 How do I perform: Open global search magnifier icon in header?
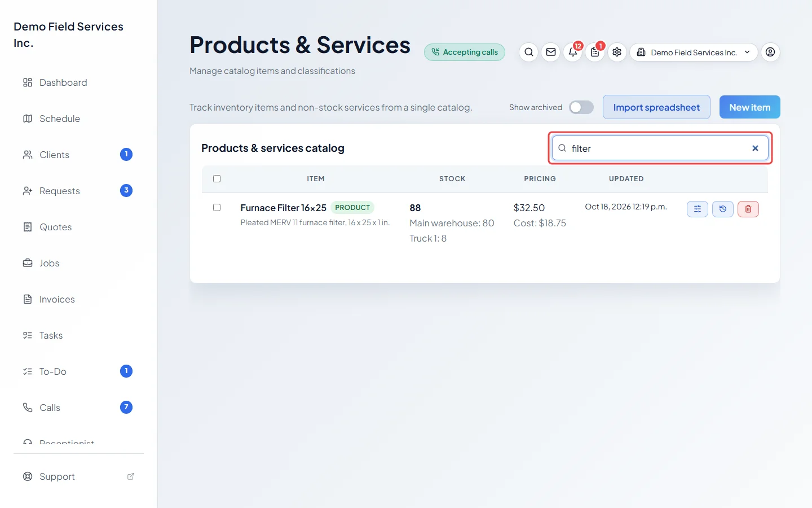click(528, 52)
